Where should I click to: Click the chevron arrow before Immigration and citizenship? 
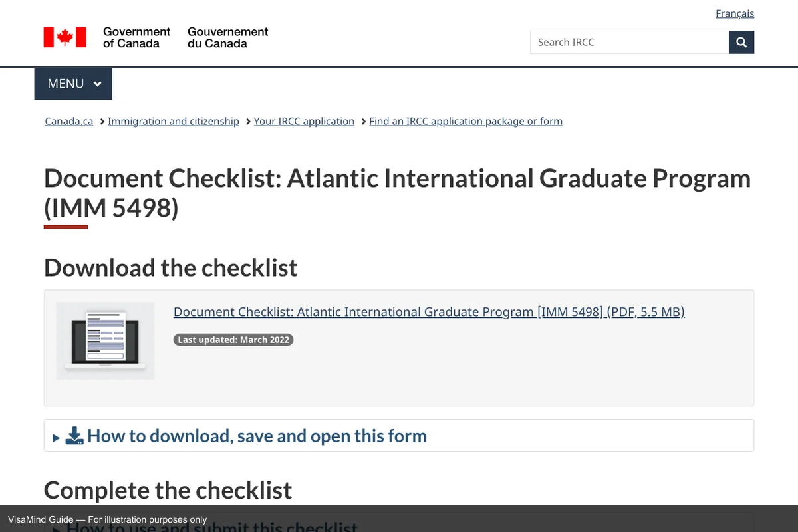pyautogui.click(x=102, y=122)
